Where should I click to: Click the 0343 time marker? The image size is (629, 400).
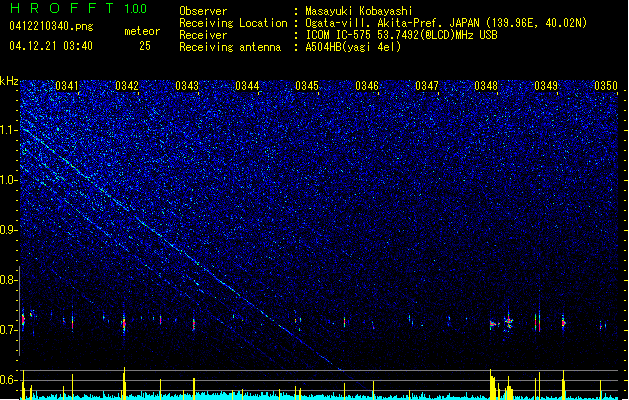[x=187, y=86]
